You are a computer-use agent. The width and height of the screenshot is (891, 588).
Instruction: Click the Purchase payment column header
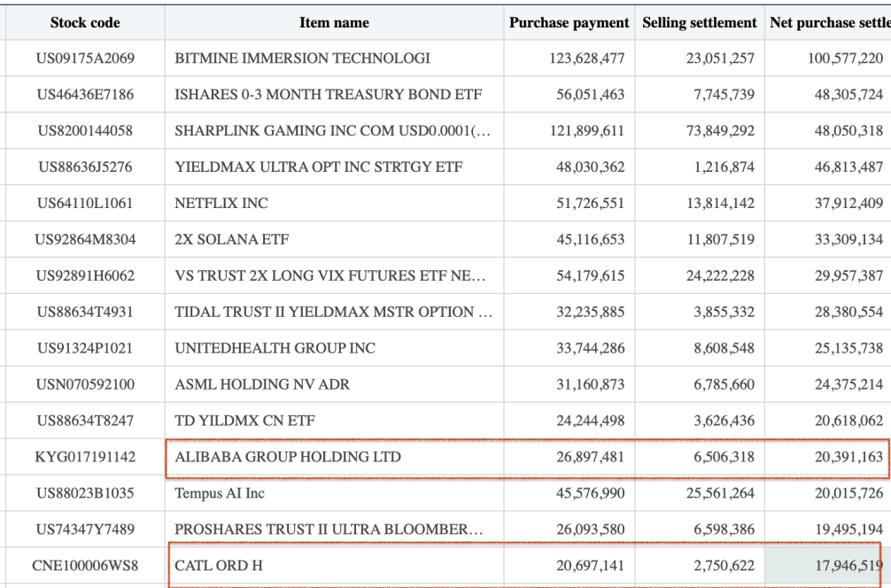pyautogui.click(x=569, y=22)
